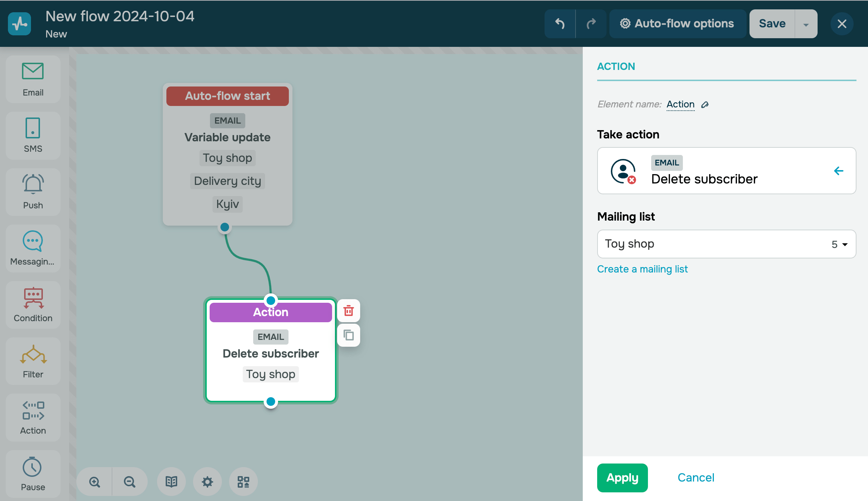Duplicate the Action block with copy icon
The width and height of the screenshot is (868, 501).
[x=348, y=335]
